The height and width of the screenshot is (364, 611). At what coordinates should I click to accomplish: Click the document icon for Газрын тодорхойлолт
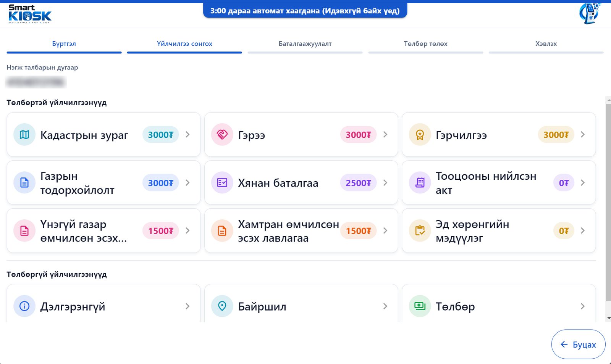tap(24, 183)
